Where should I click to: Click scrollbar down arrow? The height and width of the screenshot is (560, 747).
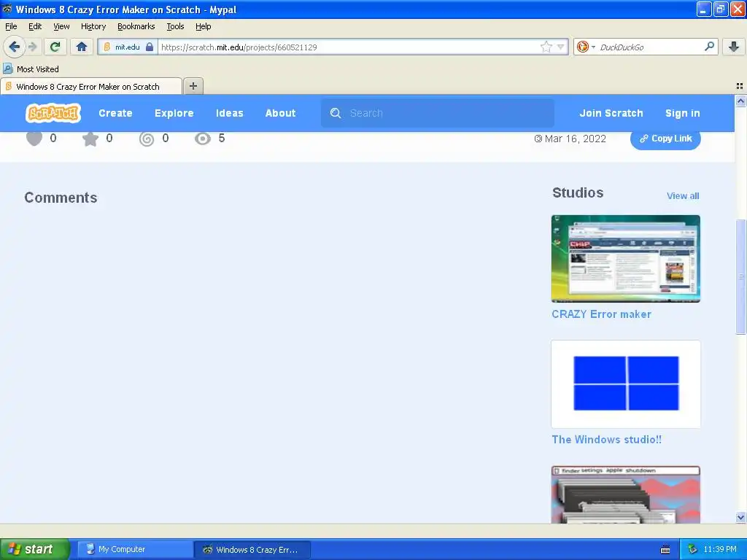click(740, 517)
